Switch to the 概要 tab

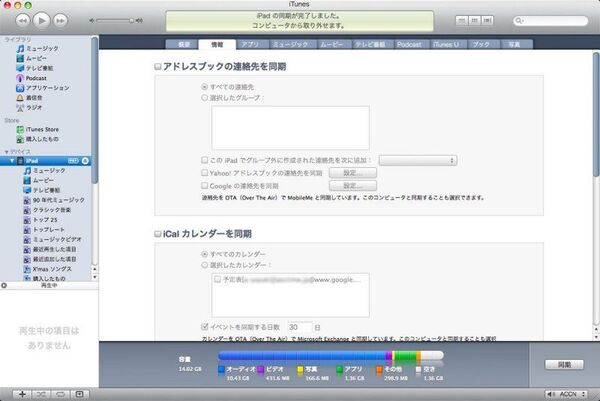pos(183,44)
